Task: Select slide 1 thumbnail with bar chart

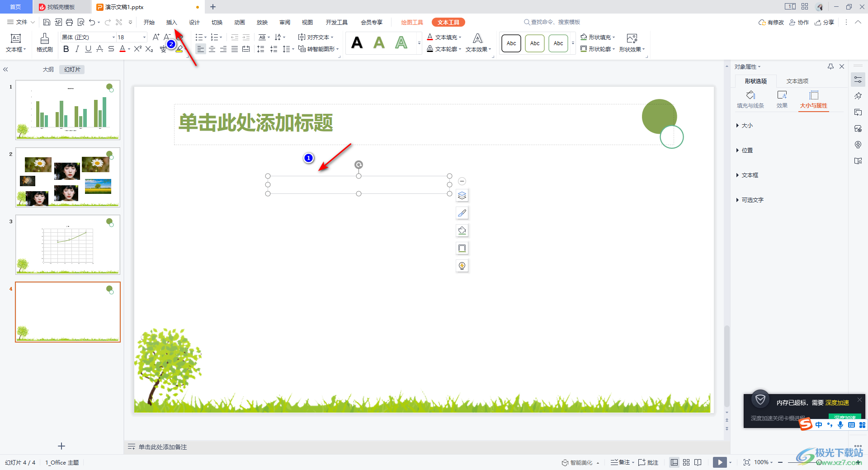Action: click(68, 110)
